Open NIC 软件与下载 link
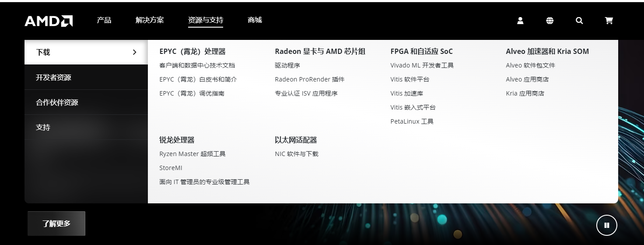The image size is (644, 245). pyautogui.click(x=297, y=154)
